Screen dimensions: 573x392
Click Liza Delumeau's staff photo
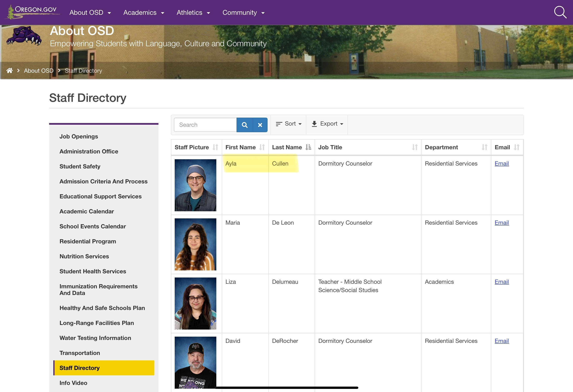coord(196,304)
